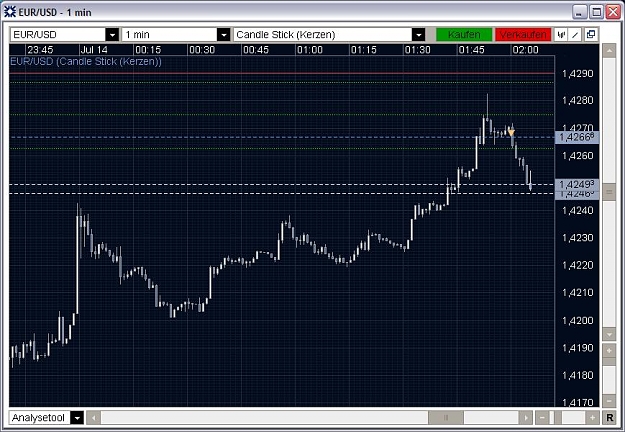Maximize the EUR/USD chart window
Image resolution: width=625 pixels, height=432 pixels.
[597, 12]
